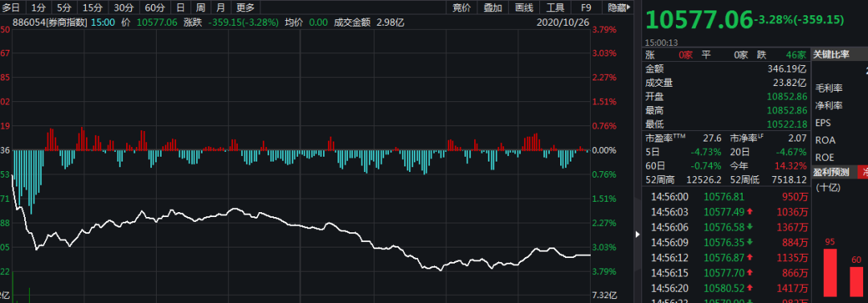Click the red forecast bar labeled 60

click(x=857, y=281)
